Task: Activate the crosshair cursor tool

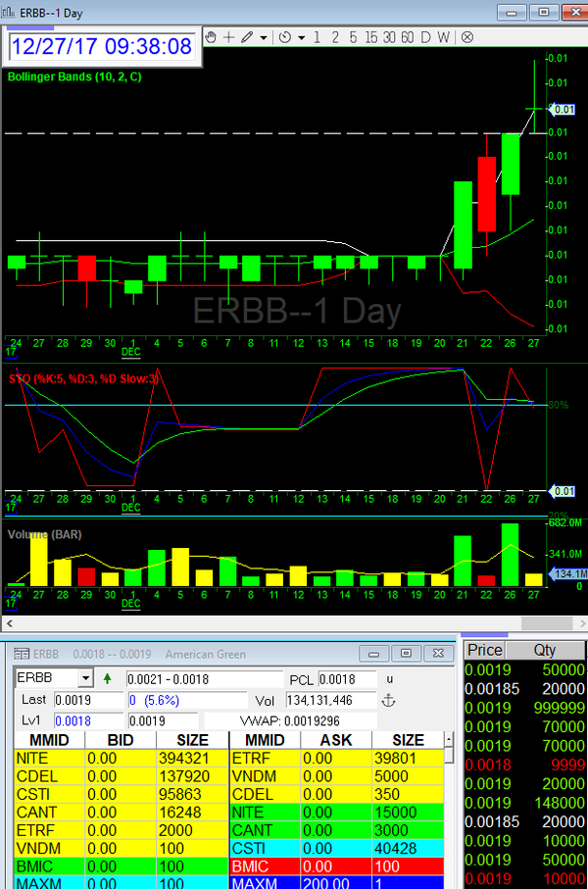Action: coord(228,37)
